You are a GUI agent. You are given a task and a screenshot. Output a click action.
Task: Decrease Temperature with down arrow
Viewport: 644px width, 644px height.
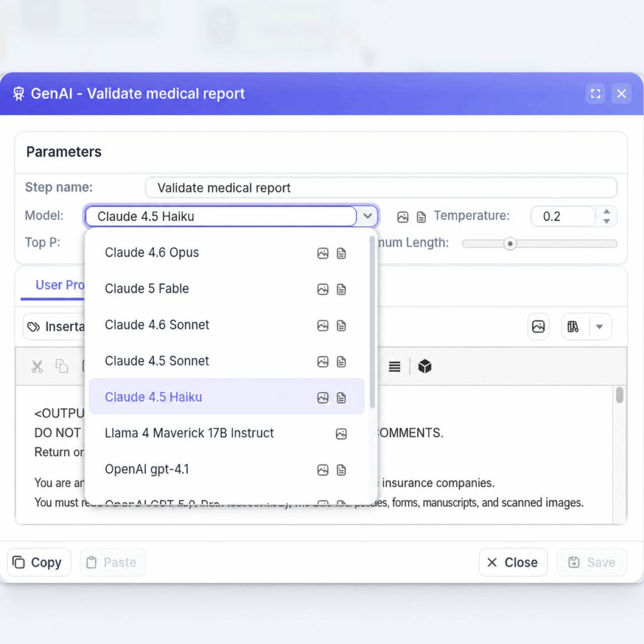click(607, 221)
